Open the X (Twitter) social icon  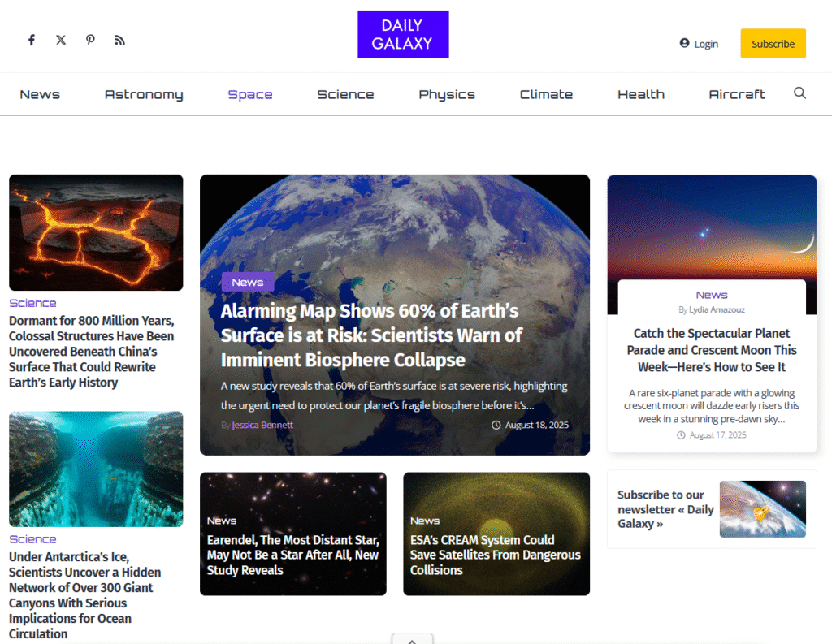point(61,41)
